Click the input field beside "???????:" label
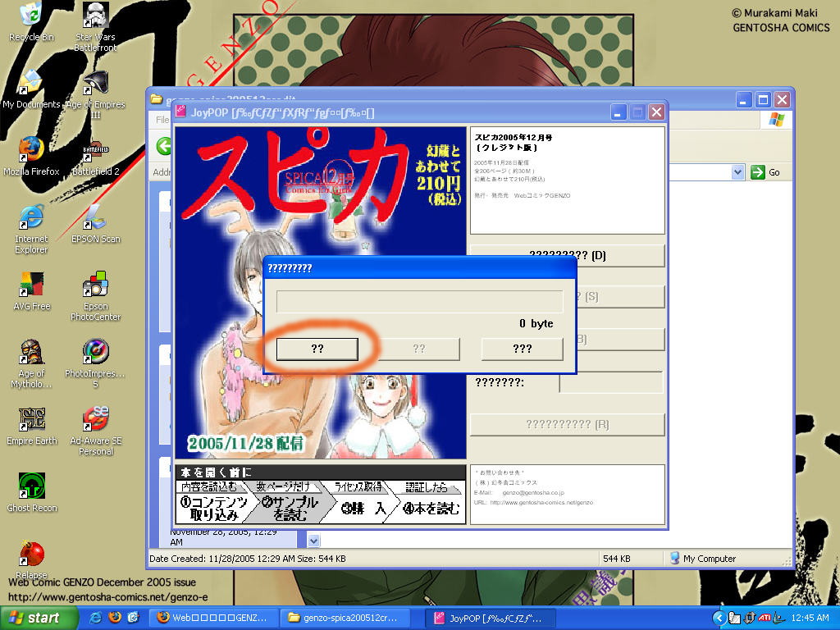The height and width of the screenshot is (630, 840). click(x=610, y=382)
